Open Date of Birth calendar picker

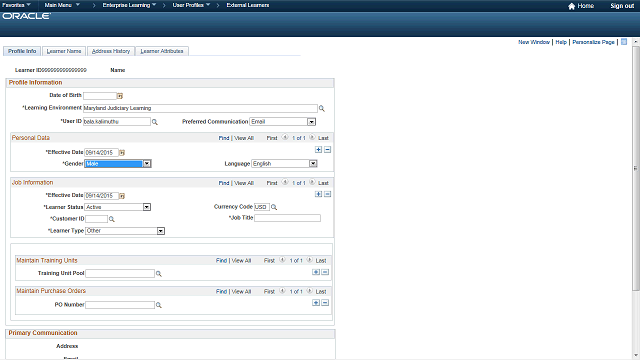pyautogui.click(x=120, y=96)
